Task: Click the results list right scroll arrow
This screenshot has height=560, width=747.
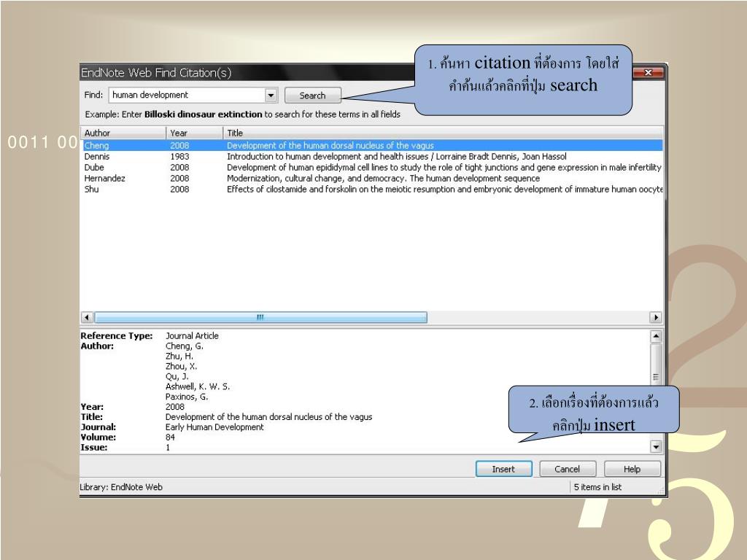Action: click(x=656, y=317)
